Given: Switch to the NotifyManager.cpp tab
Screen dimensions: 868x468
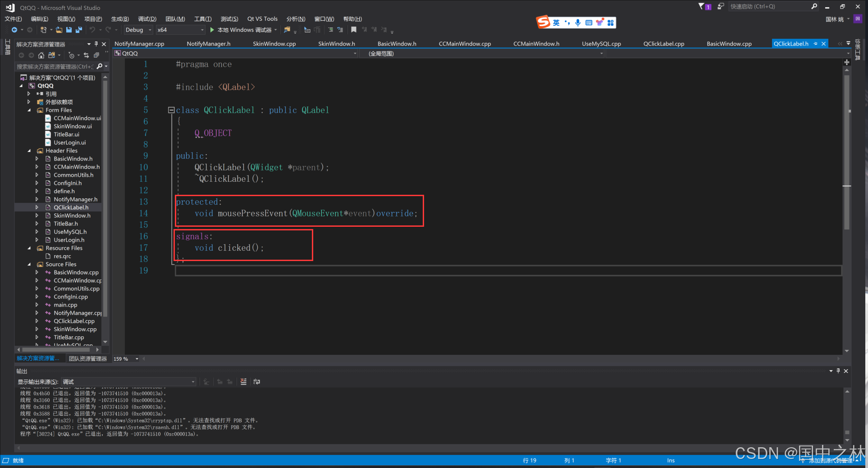Looking at the screenshot, I should pyautogui.click(x=139, y=44).
